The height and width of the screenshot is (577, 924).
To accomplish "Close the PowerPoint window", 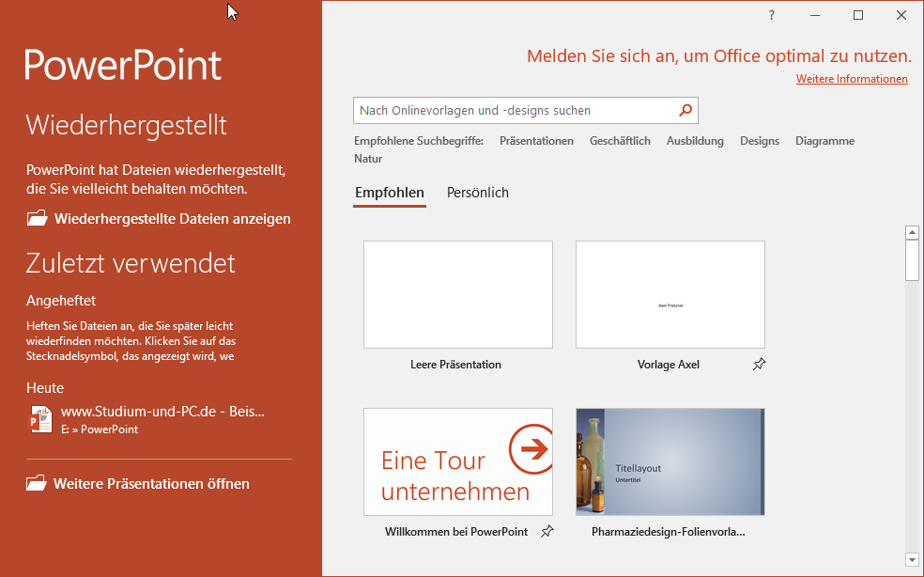I will click(x=901, y=15).
